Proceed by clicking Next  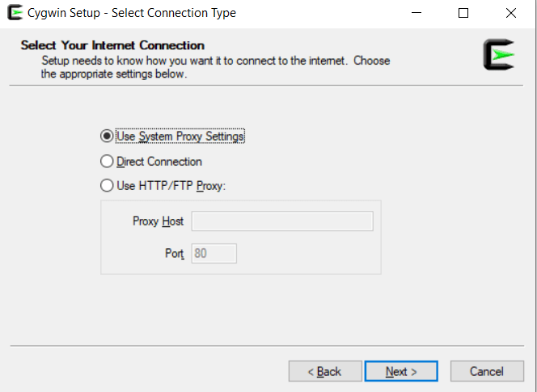click(x=401, y=371)
